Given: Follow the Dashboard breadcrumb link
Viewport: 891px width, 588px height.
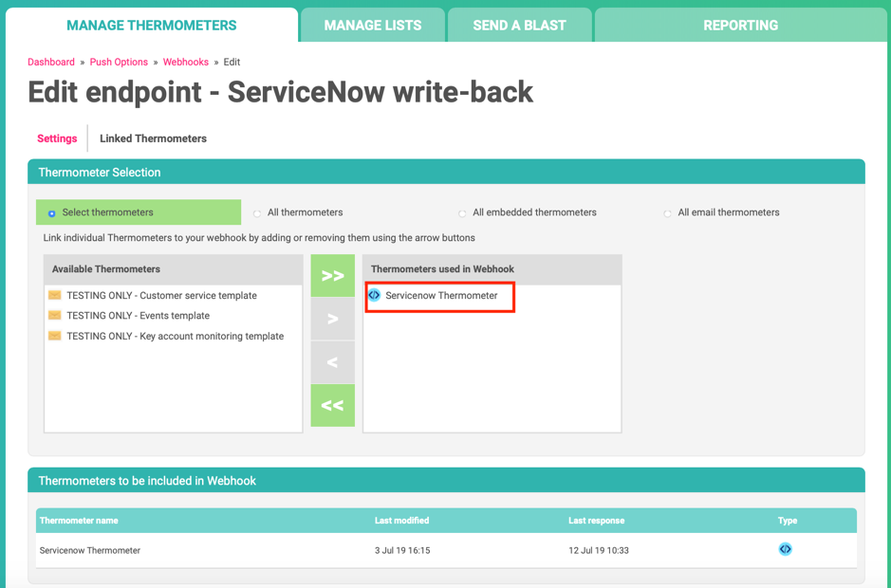Looking at the screenshot, I should tap(51, 62).
